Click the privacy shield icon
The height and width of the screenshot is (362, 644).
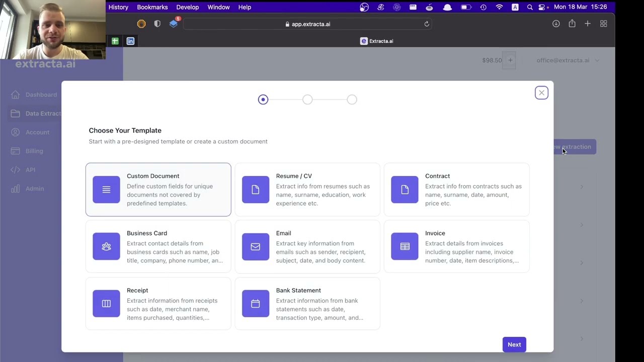pyautogui.click(x=157, y=24)
